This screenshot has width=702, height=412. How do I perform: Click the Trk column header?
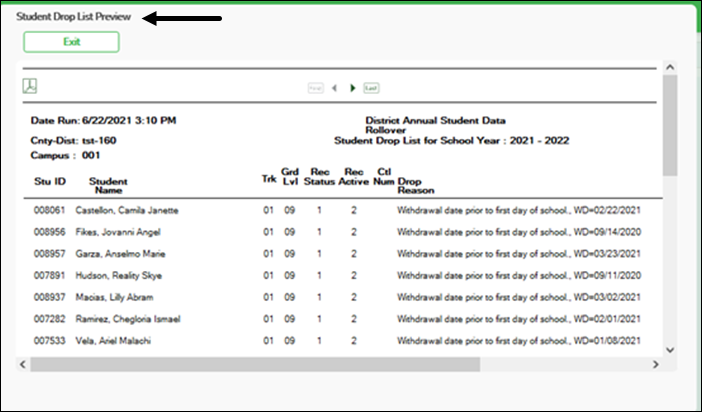tap(269, 179)
